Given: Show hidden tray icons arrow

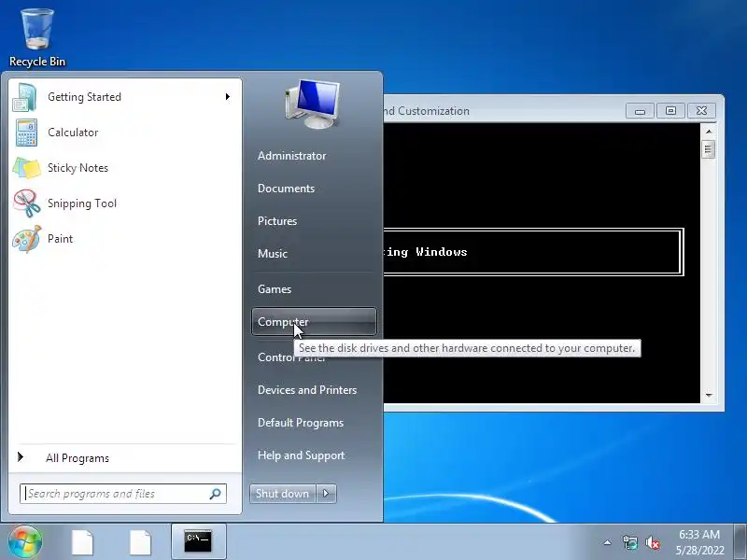Looking at the screenshot, I should [608, 542].
